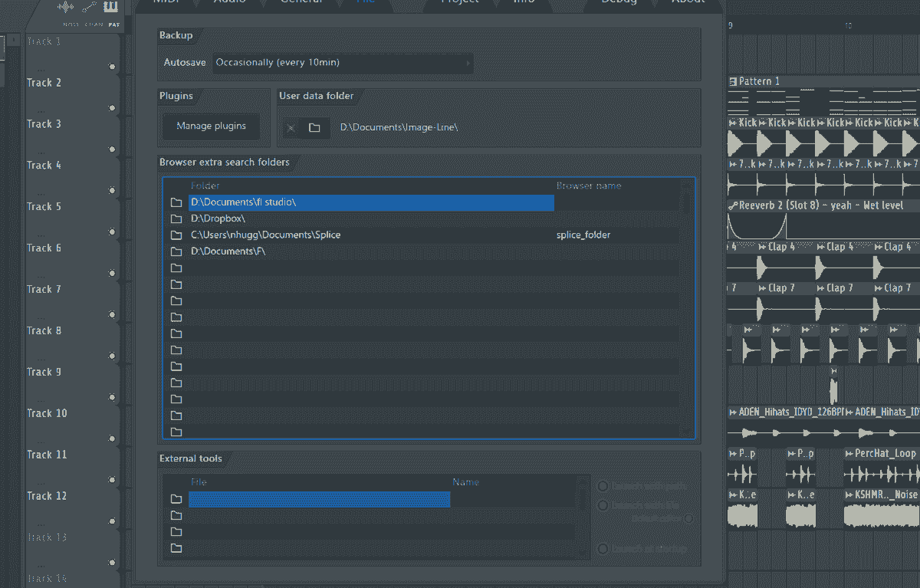Click the Folder column header in search folders
The image size is (920, 588).
[x=205, y=186]
